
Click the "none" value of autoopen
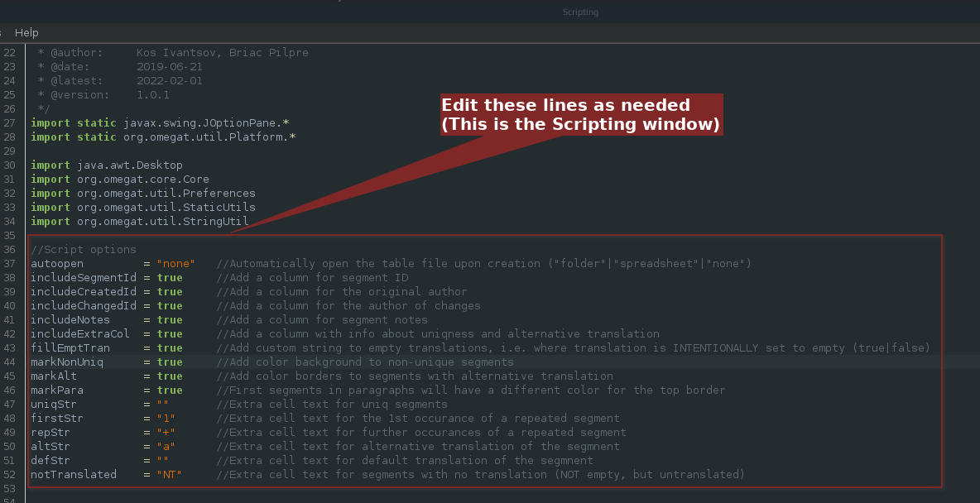(175, 264)
